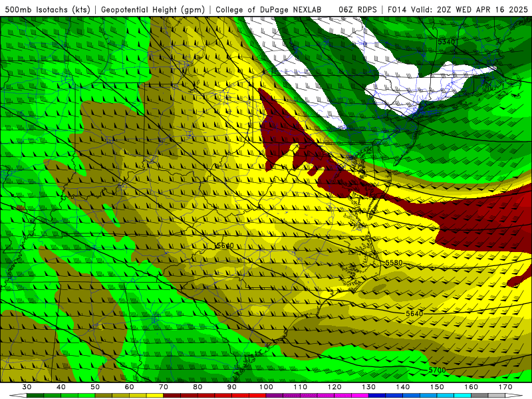Click the 140 value on the color scale
Image resolution: width=532 pixels, height=399 pixels.
(403, 387)
